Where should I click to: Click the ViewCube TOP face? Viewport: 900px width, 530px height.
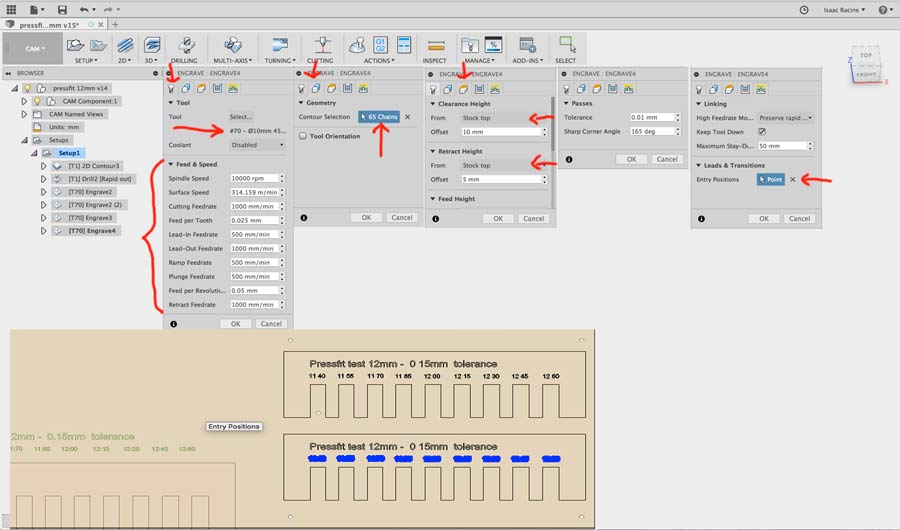(x=866, y=56)
